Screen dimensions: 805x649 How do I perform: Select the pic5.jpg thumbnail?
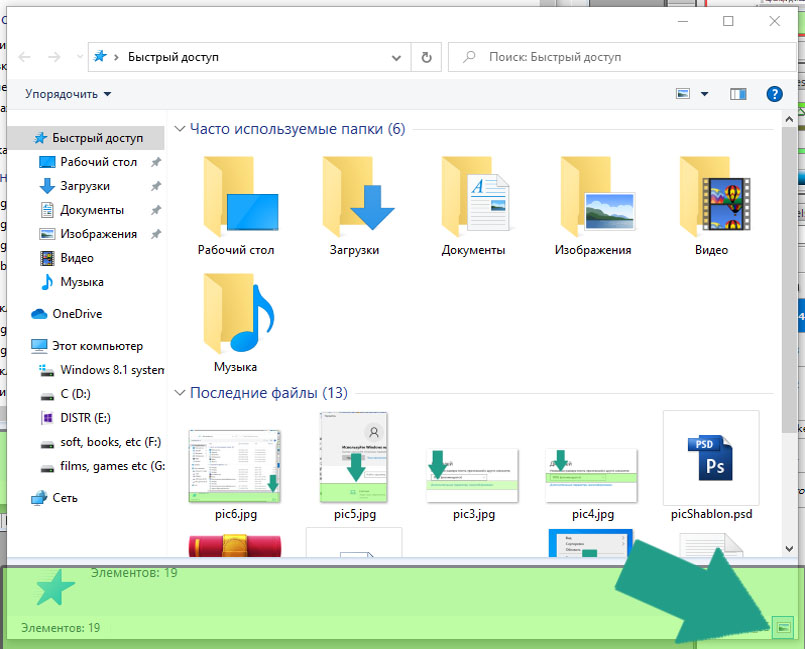tap(354, 457)
